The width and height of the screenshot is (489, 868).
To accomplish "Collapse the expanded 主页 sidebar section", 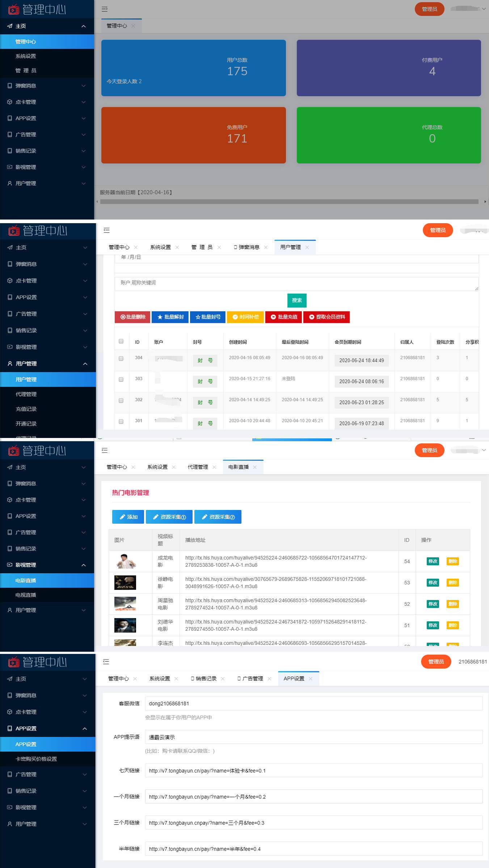I will click(84, 26).
